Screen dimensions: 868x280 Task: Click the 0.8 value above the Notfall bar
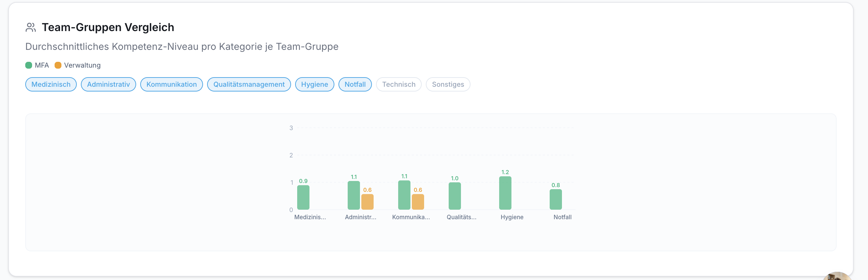point(556,185)
